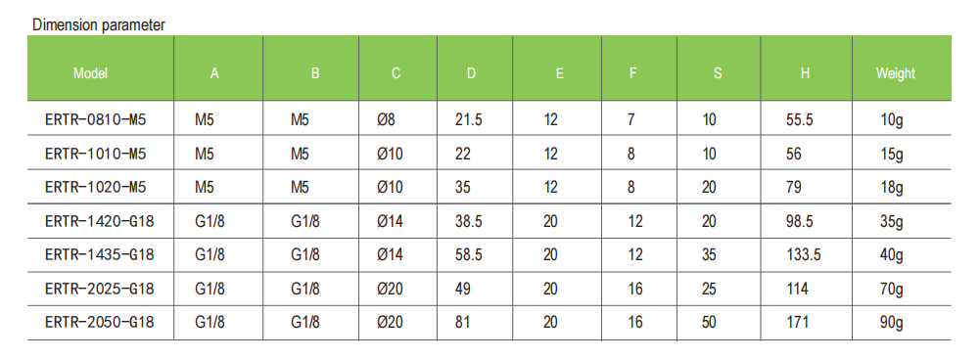Click the 21.5 value in column D
The width and height of the screenshot is (980, 359).
pos(469,119)
